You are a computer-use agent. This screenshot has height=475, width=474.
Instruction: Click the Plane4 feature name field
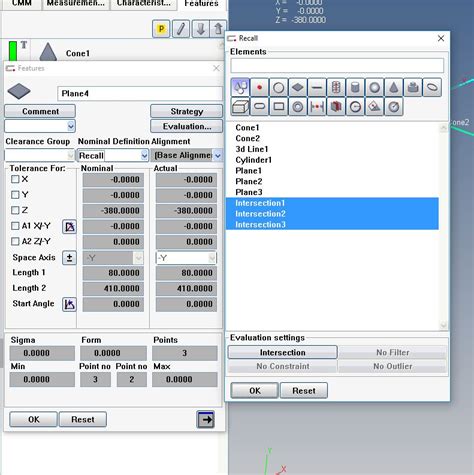140,93
